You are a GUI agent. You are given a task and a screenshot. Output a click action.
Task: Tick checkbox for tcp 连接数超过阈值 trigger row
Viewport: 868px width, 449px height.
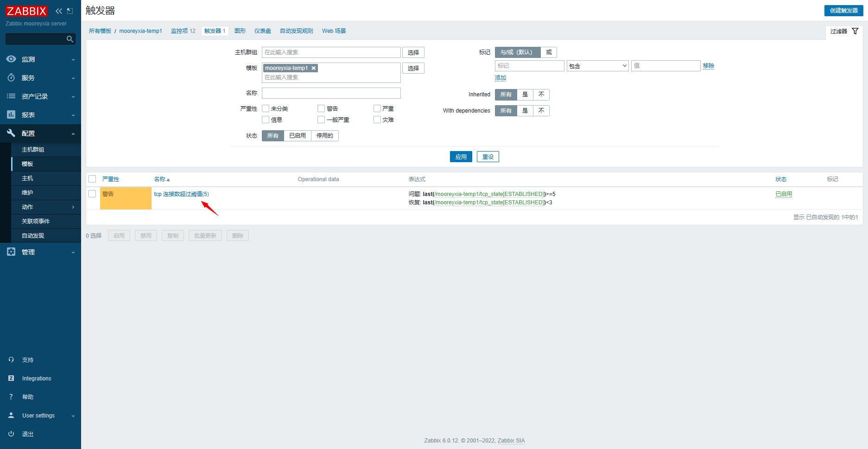point(92,194)
